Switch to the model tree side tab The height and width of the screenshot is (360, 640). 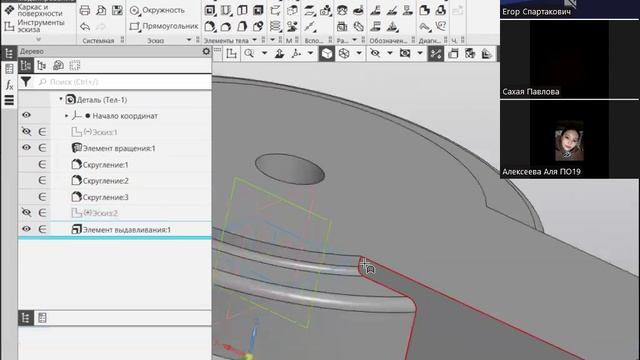click(9, 53)
